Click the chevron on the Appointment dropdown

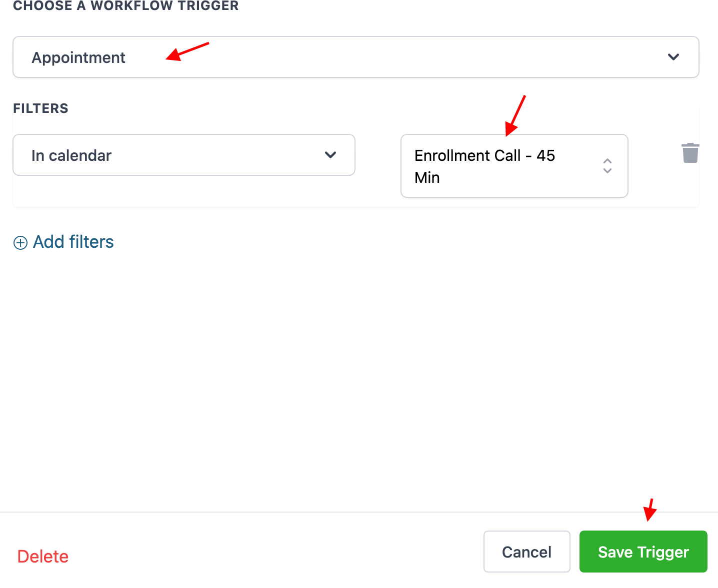point(673,57)
